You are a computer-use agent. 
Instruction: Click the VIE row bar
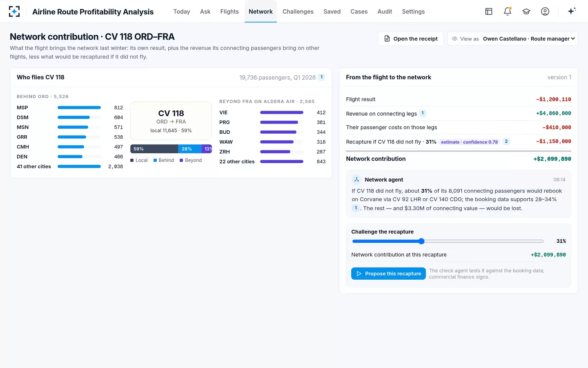click(282, 112)
